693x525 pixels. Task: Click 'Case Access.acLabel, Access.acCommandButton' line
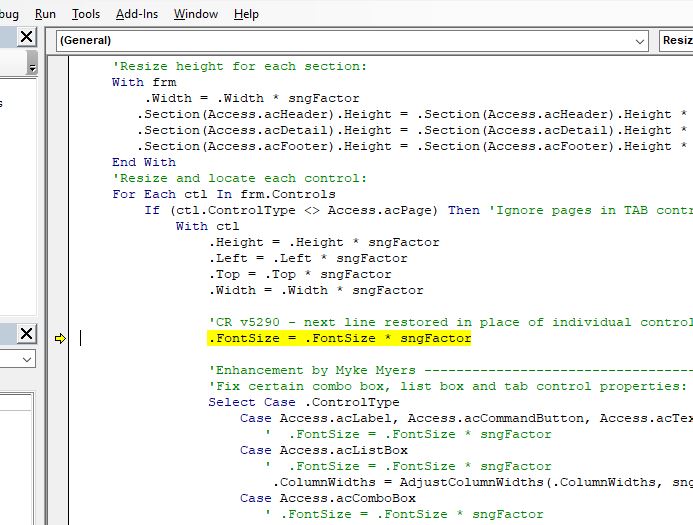pyautogui.click(x=466, y=418)
